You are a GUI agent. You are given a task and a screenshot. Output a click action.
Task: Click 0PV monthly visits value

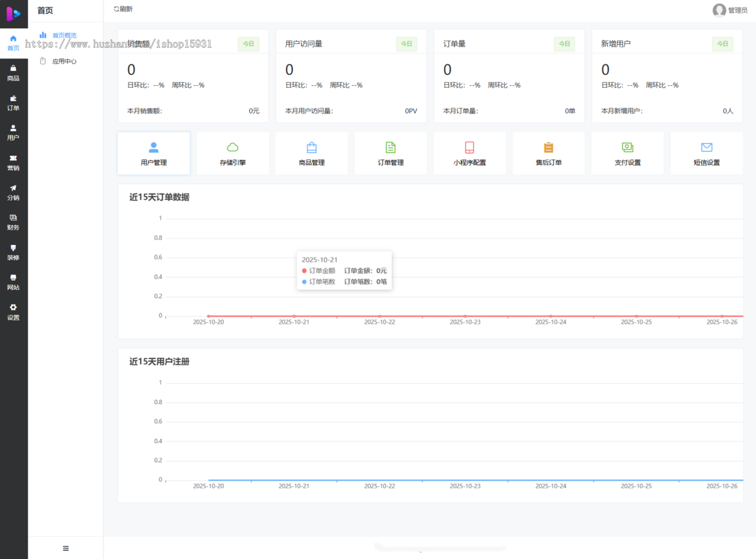pyautogui.click(x=411, y=111)
